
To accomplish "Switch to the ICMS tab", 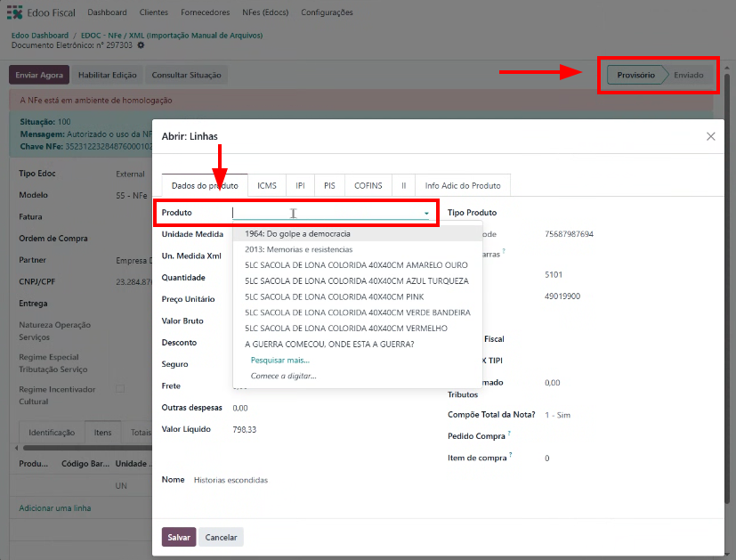I will coord(267,185).
